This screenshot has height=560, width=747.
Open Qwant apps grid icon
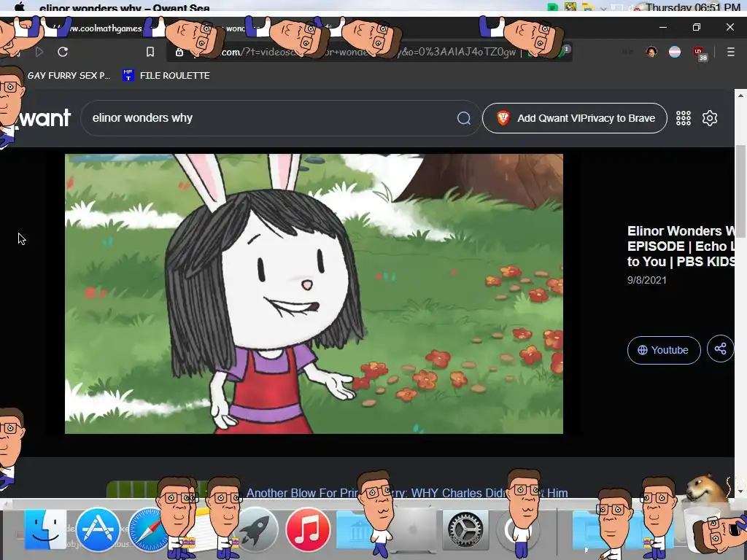click(683, 118)
